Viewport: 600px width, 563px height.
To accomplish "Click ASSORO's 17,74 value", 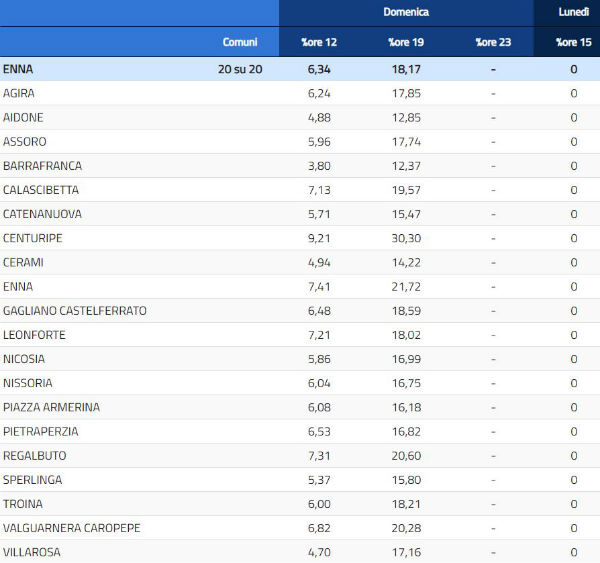I will coord(406,142).
